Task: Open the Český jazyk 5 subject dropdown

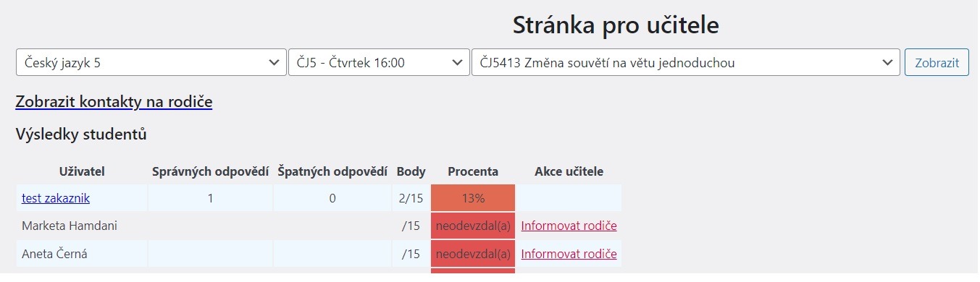Action: (x=151, y=62)
